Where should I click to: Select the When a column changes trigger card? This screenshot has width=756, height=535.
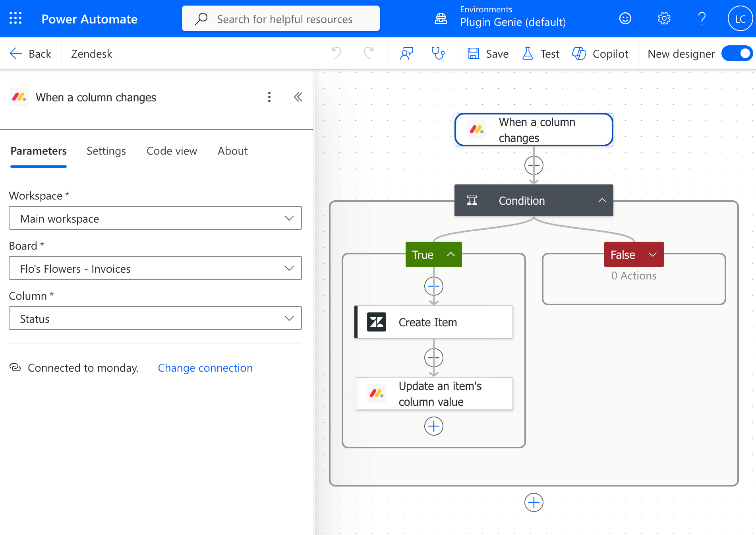(534, 130)
